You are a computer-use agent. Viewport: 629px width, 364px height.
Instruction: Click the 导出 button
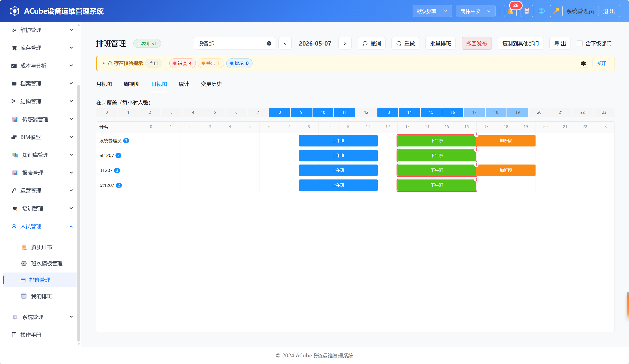(560, 44)
